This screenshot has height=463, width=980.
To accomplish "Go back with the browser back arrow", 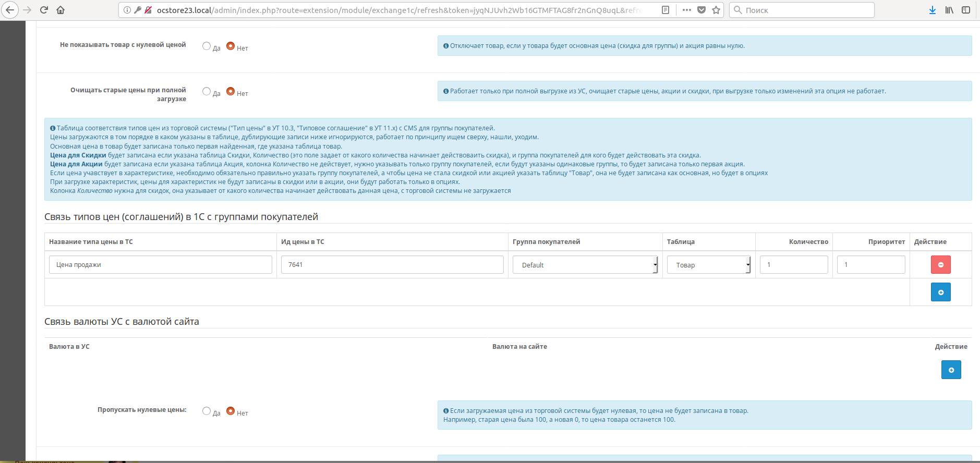I will click(x=10, y=10).
